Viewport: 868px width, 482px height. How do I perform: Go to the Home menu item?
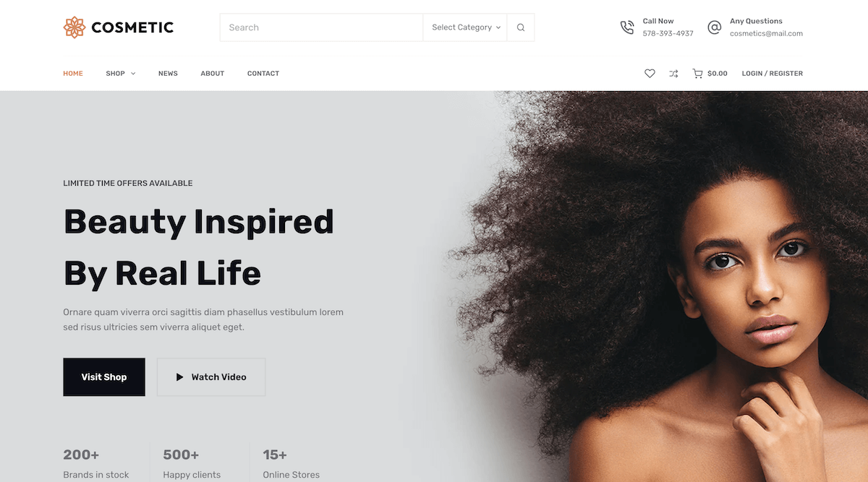pos(73,73)
